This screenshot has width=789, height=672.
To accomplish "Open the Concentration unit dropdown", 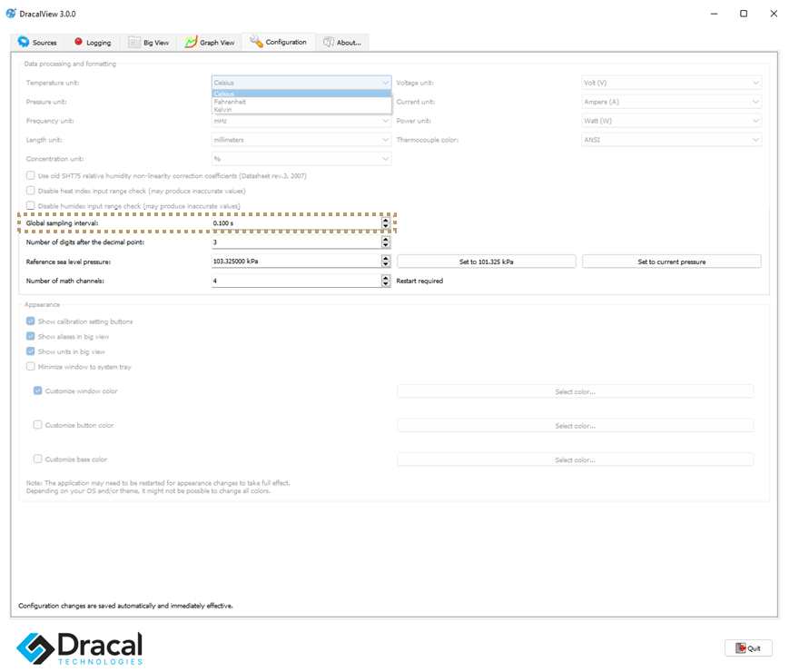I will (301, 159).
